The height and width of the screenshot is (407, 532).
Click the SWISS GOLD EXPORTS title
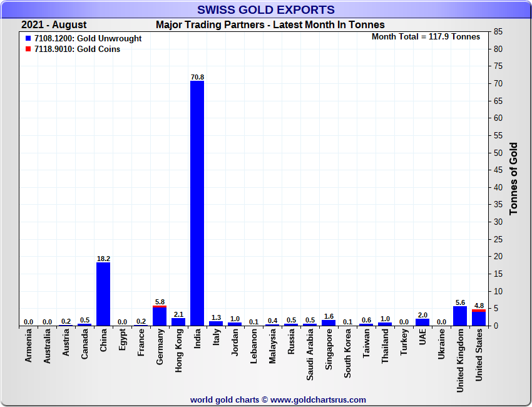266,9
